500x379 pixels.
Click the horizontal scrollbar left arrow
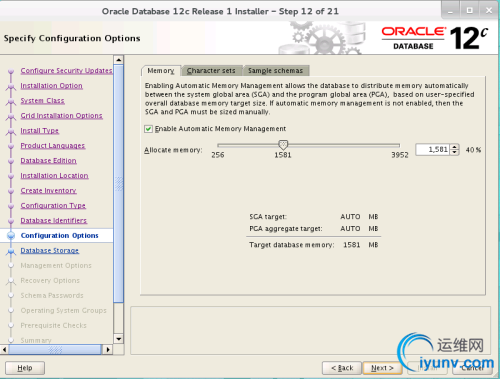click(4, 350)
